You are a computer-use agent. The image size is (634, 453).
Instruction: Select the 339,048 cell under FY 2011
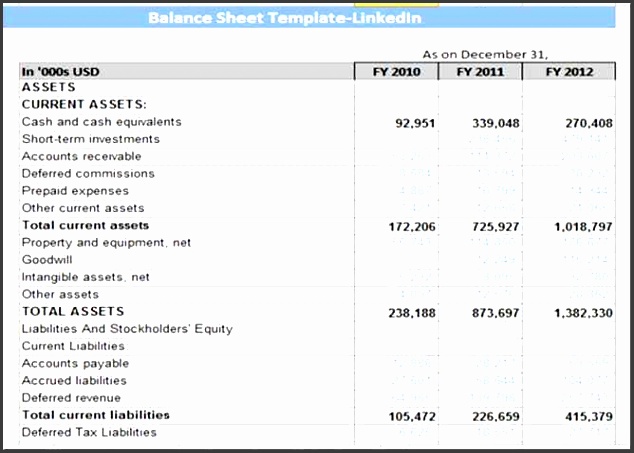click(x=496, y=124)
